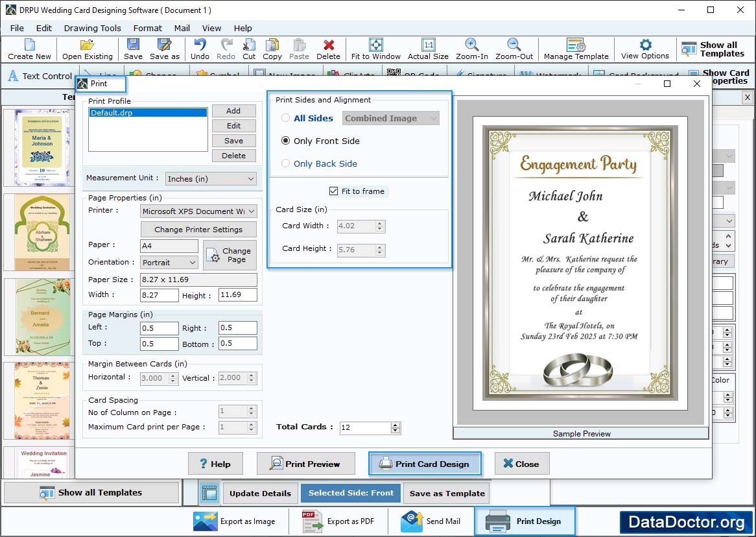Viewport: 756px width, 537px height.
Task: Click the Add profile button
Action: click(x=234, y=111)
